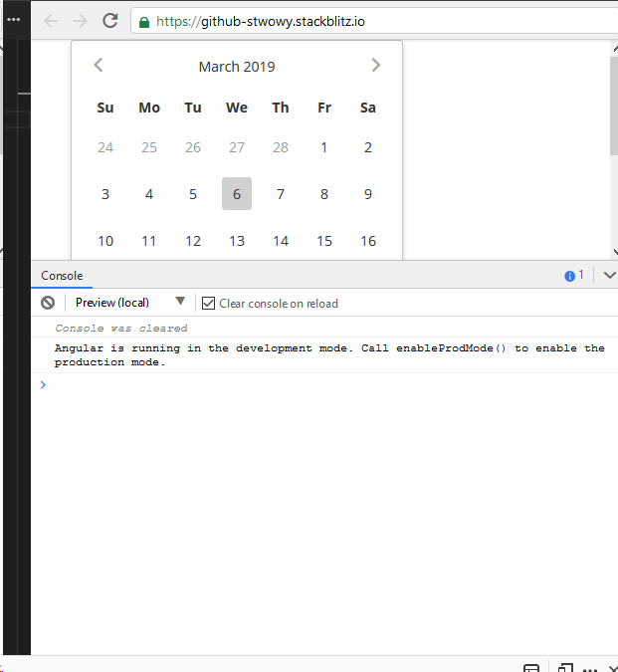Viewport: 618px width, 672px height.
Task: Select March 12 in the calendar
Action: click(193, 241)
